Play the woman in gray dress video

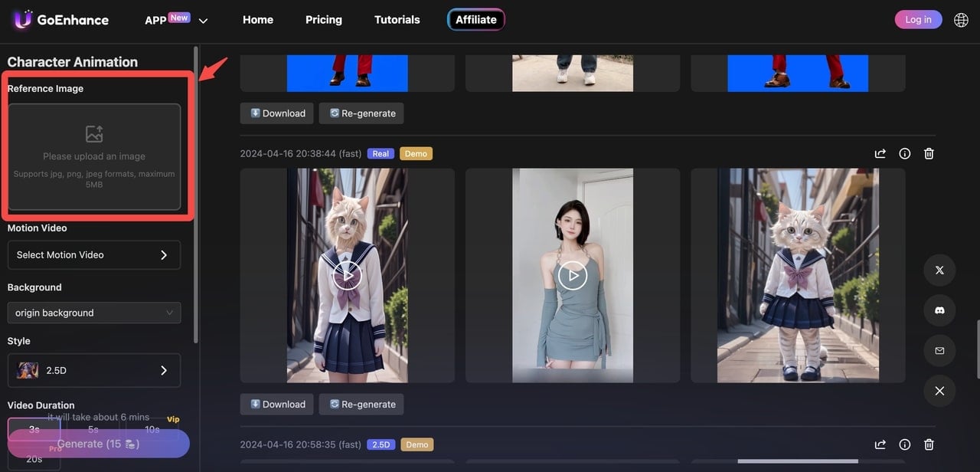click(573, 275)
